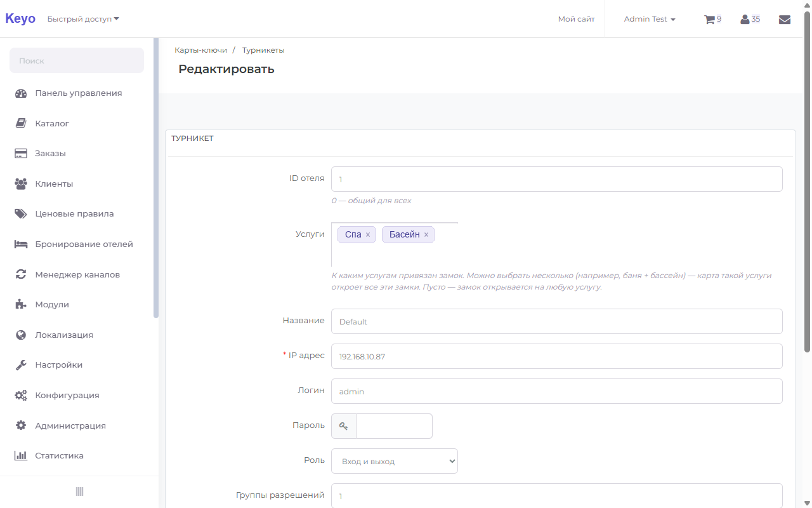Click the Бронирование отелей bed icon
Screen dimensions: 812x508
(21, 244)
